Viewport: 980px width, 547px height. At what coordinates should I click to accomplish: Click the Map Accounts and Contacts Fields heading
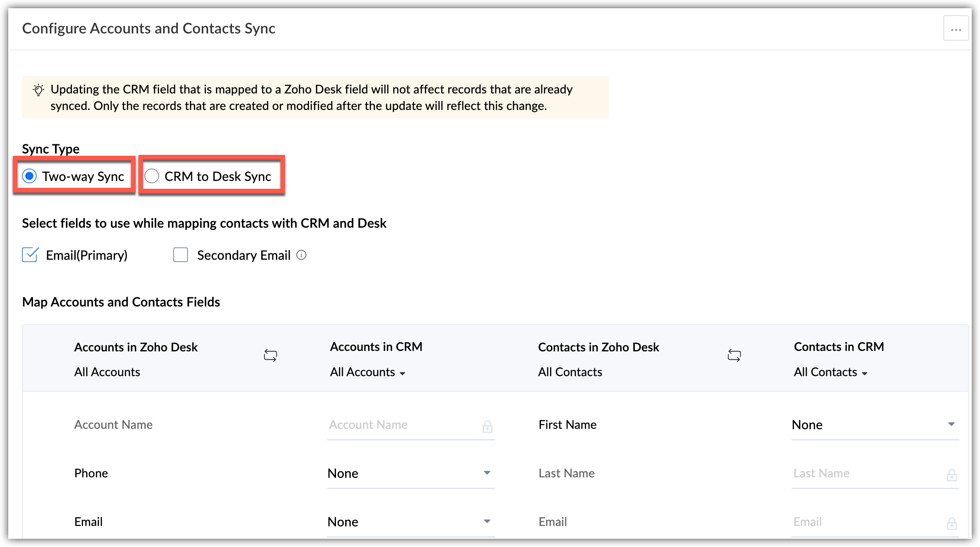point(121,302)
